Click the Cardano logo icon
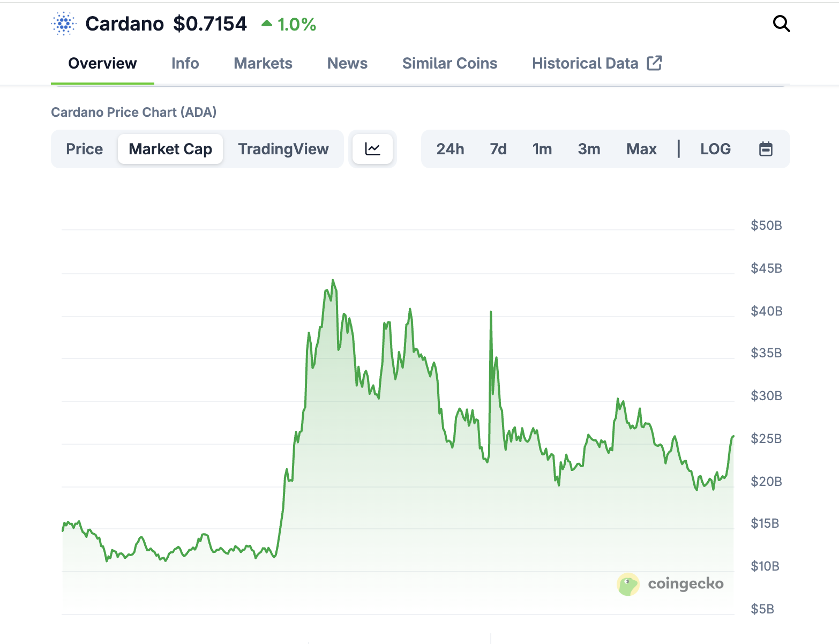 64,24
